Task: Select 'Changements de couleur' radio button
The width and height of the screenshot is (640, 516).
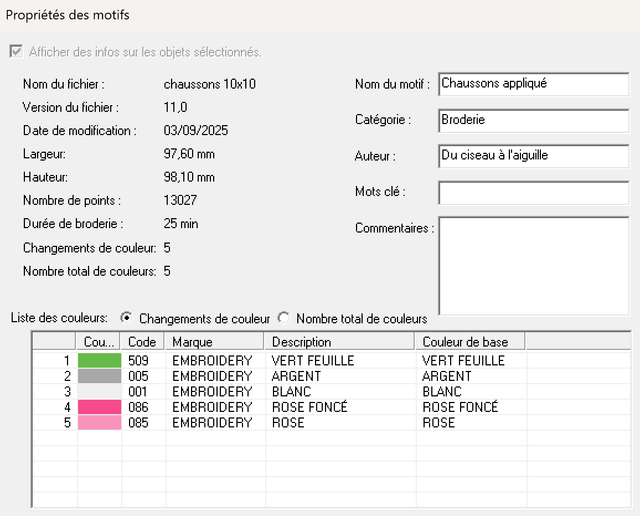Action: [126, 318]
